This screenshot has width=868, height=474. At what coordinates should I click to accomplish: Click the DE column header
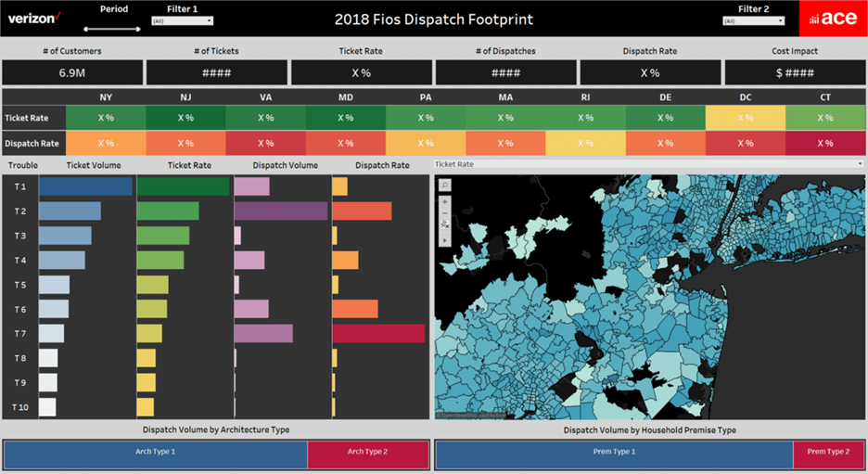666,97
